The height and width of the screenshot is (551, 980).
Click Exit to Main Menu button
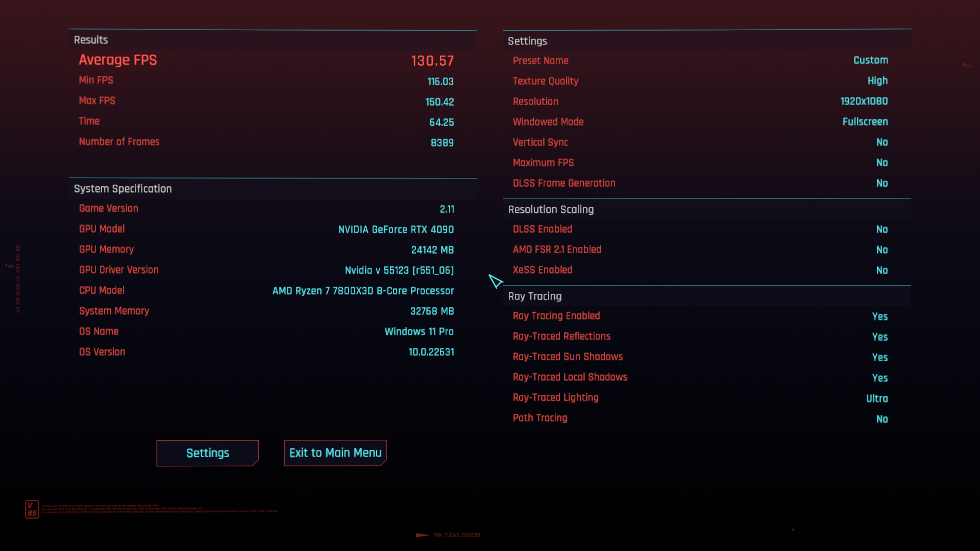[x=335, y=452]
